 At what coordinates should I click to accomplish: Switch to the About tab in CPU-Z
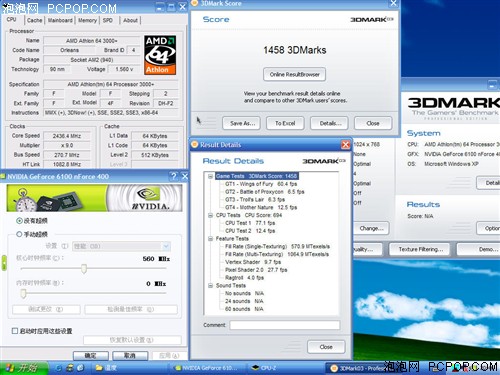(130, 20)
